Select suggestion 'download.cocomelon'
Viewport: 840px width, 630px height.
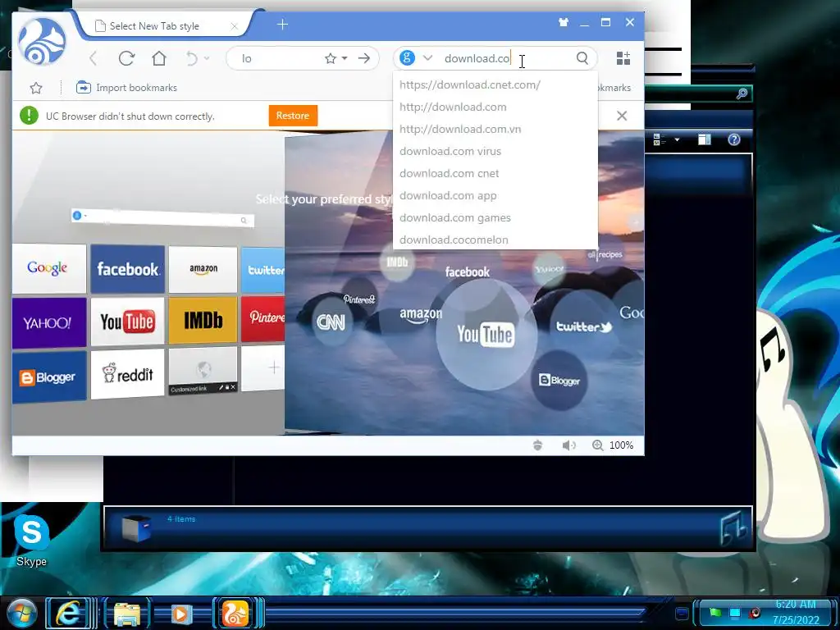click(495, 240)
